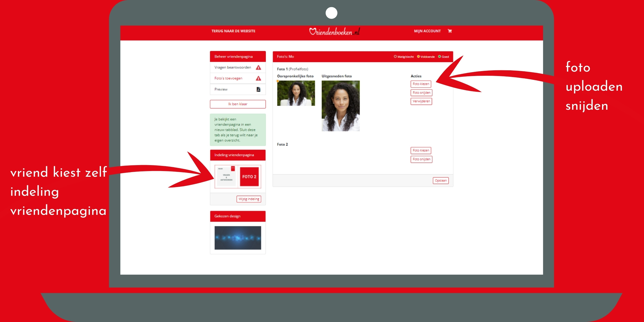Click the Indeling vriendenpagina header

point(238,155)
